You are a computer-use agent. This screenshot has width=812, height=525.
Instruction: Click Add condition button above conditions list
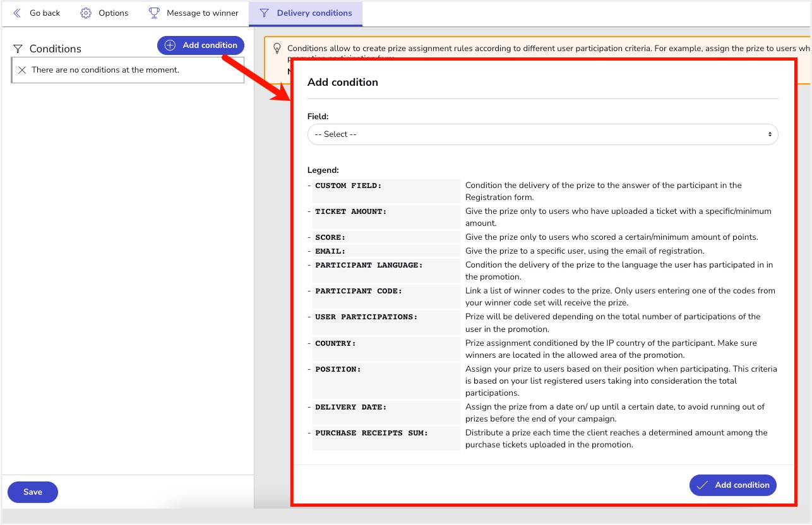pyautogui.click(x=201, y=45)
